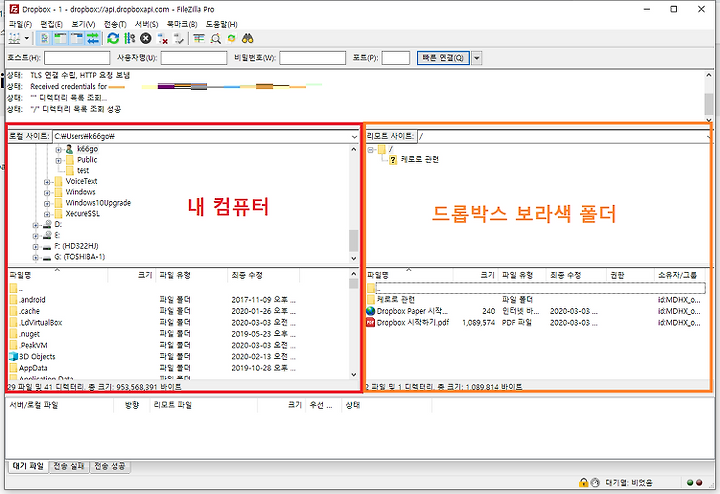The height and width of the screenshot is (494, 720).
Task: Open the quick connect history dropdown
Action: click(477, 58)
